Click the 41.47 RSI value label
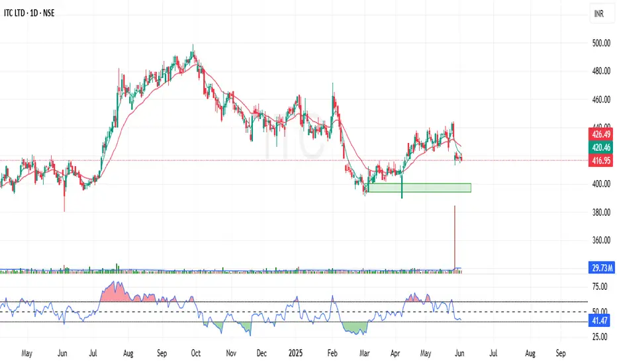The image size is (617, 364). (599, 321)
